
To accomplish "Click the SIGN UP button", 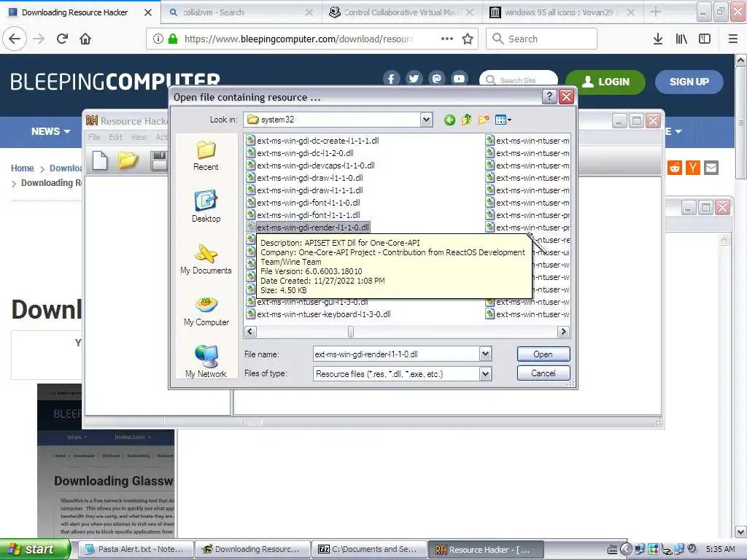I will 689,82.
